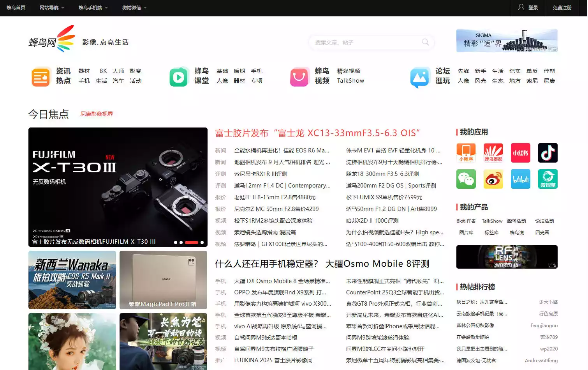Select the red active carousel indicator

click(192, 243)
